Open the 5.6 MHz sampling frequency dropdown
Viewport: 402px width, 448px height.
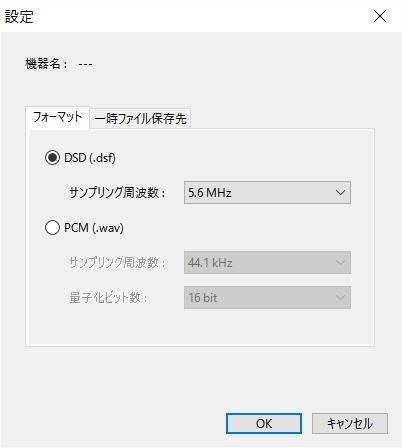click(267, 193)
